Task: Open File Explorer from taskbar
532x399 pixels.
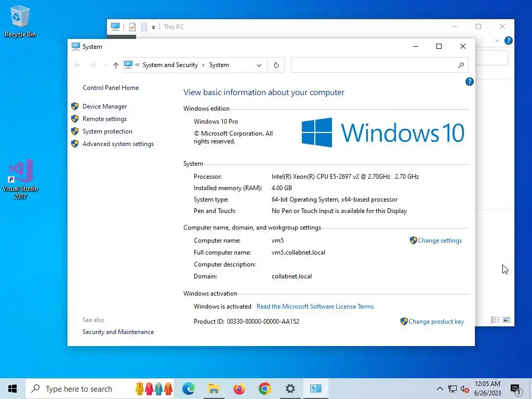Action: click(214, 389)
